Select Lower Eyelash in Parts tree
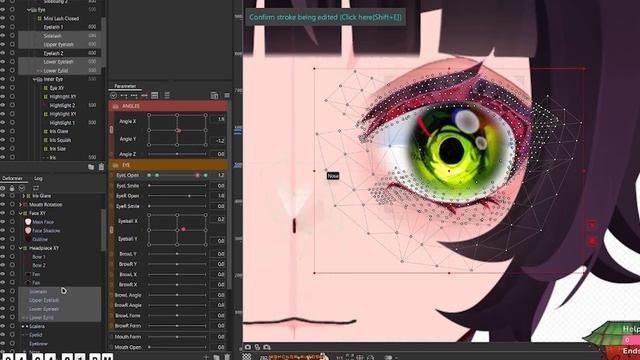The width and height of the screenshot is (640, 360). (x=58, y=62)
